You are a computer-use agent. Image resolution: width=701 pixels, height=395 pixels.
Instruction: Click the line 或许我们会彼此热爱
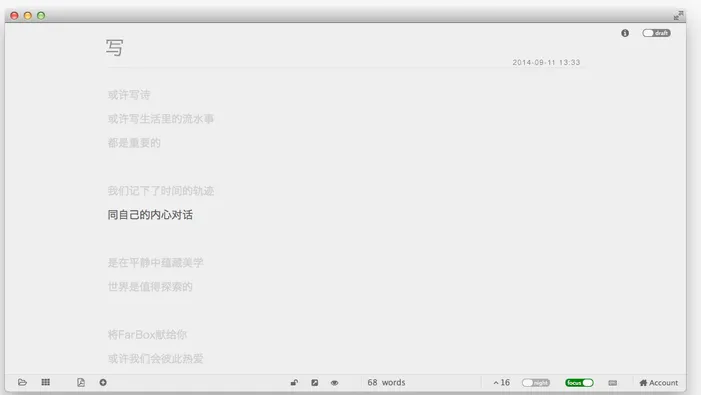156,359
